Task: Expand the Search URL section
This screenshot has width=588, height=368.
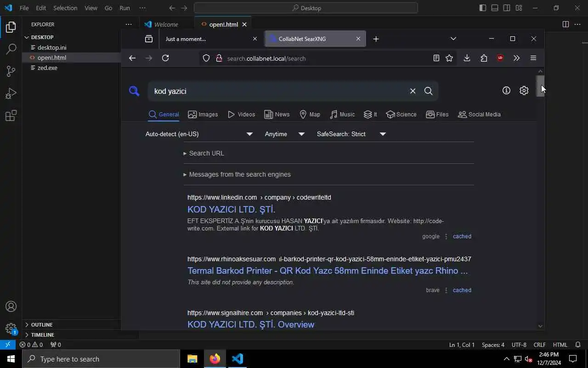Action: click(204, 153)
